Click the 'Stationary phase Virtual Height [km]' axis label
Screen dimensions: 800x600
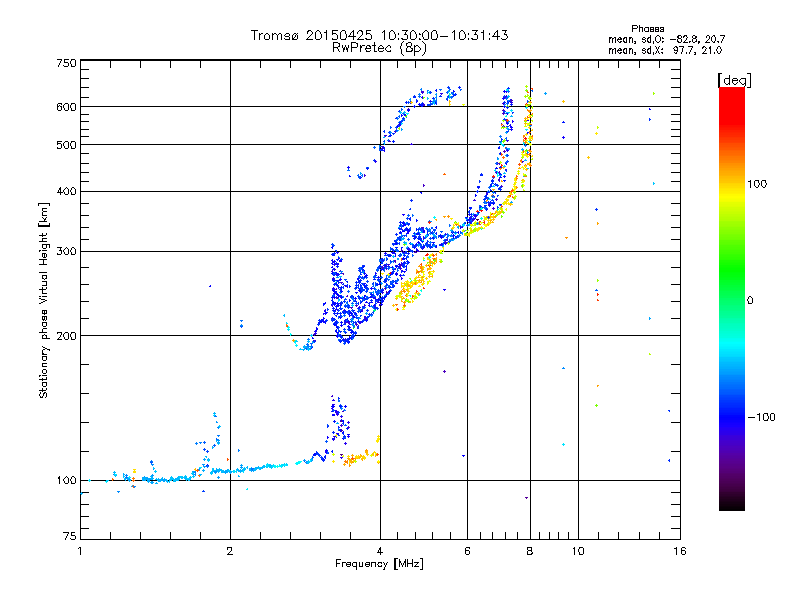tap(44, 301)
